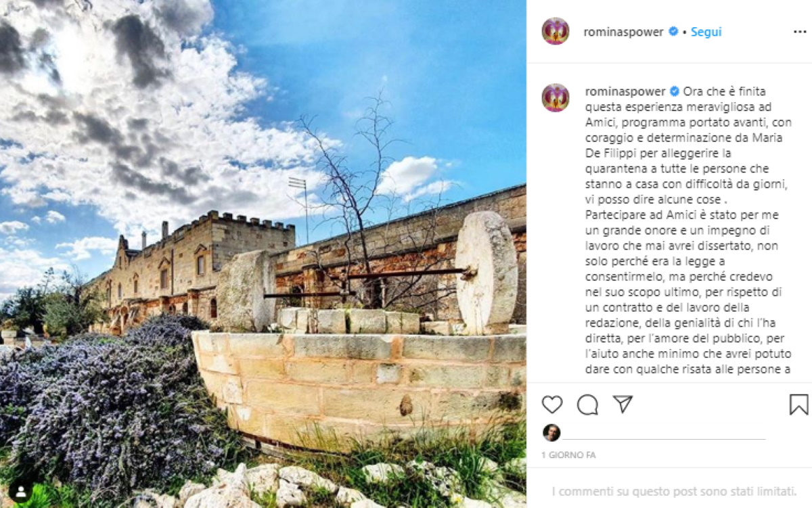Follow the account with the Segui link
The image size is (812, 508).
pos(706,32)
